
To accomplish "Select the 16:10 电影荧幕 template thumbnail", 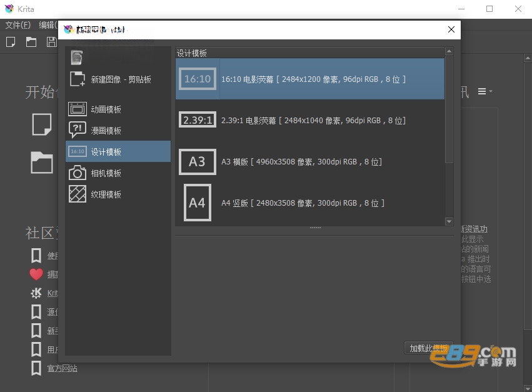I will pos(198,79).
